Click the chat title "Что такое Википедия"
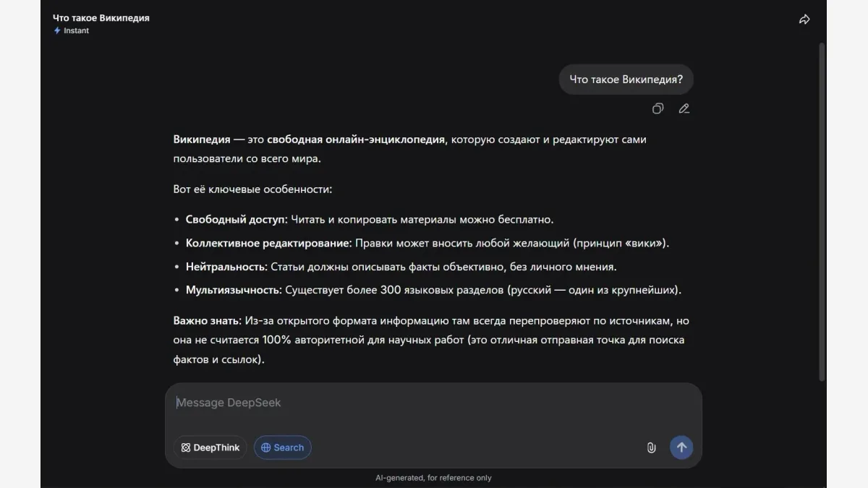Viewport: 868px width, 488px height. (x=101, y=18)
